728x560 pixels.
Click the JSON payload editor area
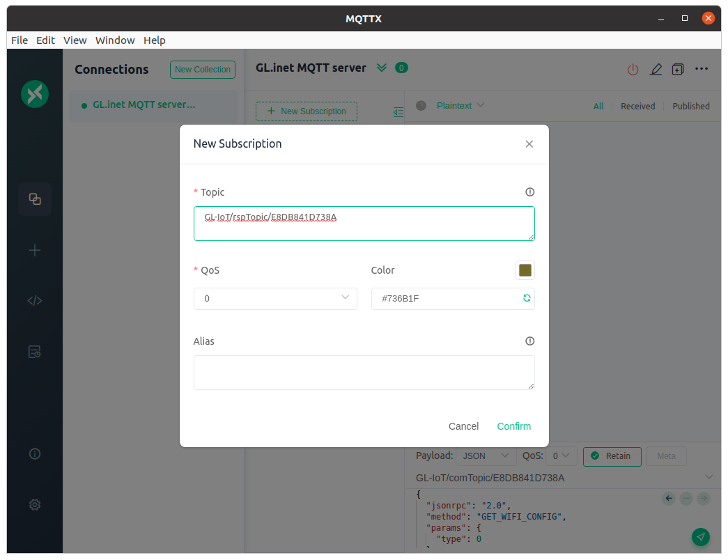tap(539, 520)
